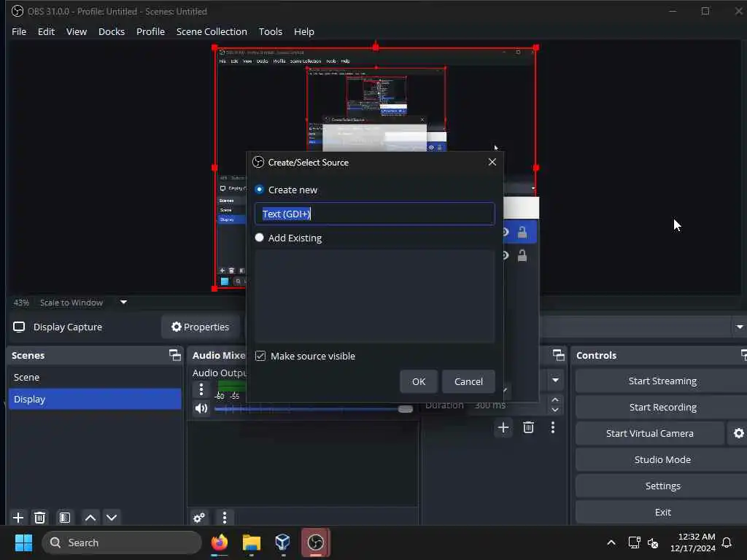Viewport: 747px width, 560px height.
Task: Open Settings from Controls panel
Action: click(662, 486)
